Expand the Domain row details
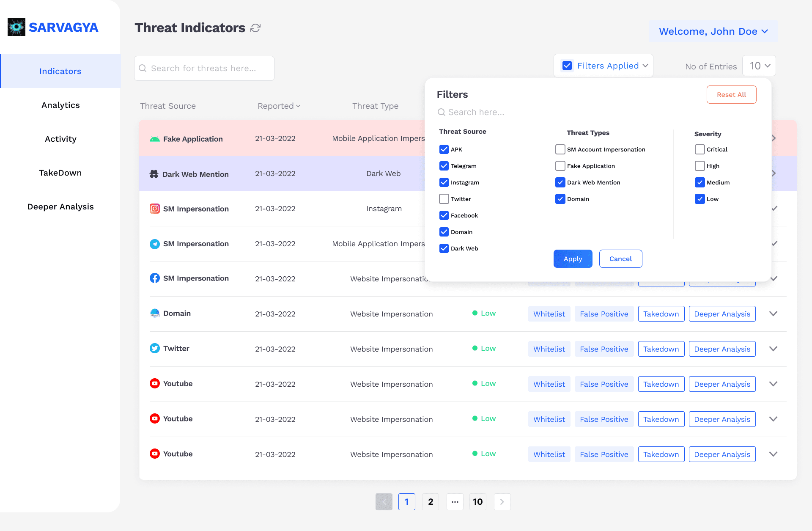Viewport: 812px width, 531px height. [774, 314]
